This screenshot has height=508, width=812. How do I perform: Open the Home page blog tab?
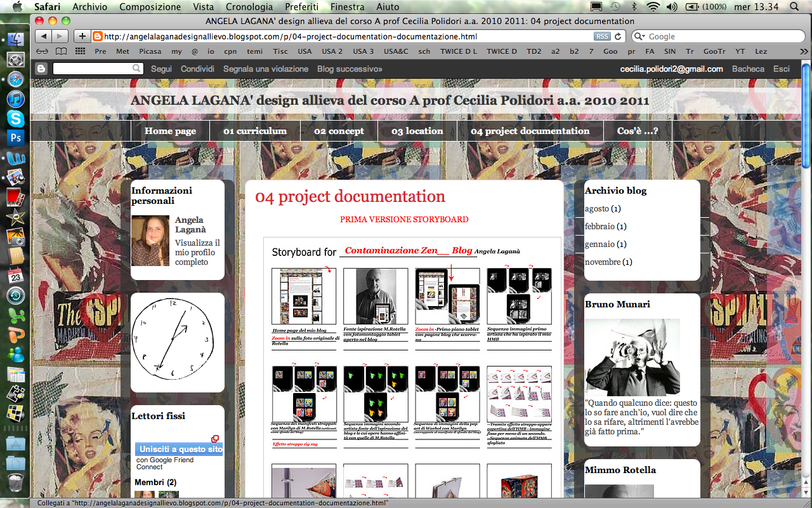pyautogui.click(x=170, y=131)
